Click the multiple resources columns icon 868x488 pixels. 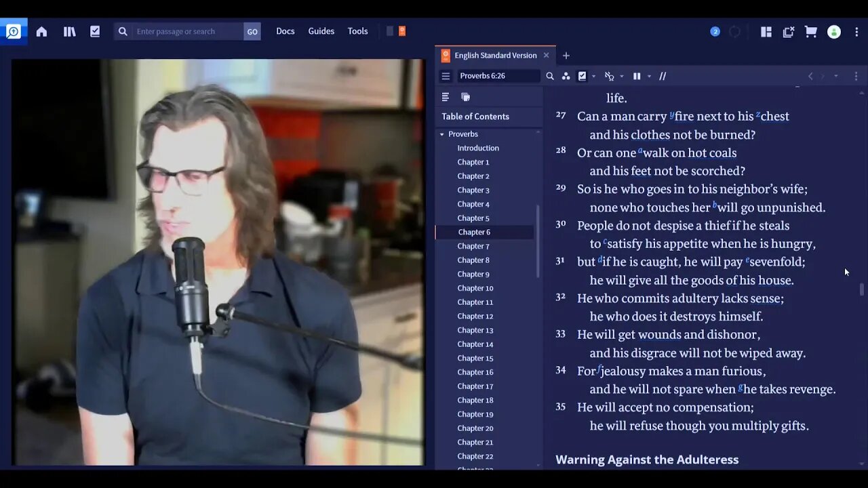(637, 76)
